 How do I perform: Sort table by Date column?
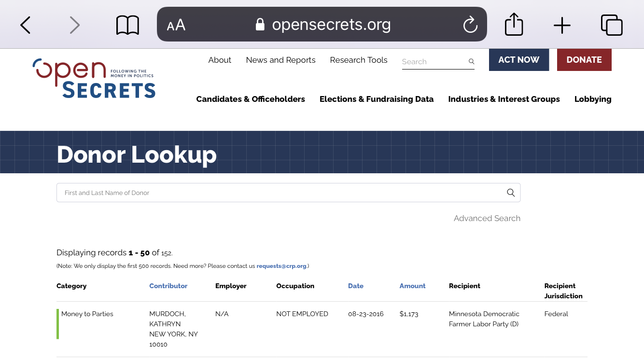[x=356, y=286]
